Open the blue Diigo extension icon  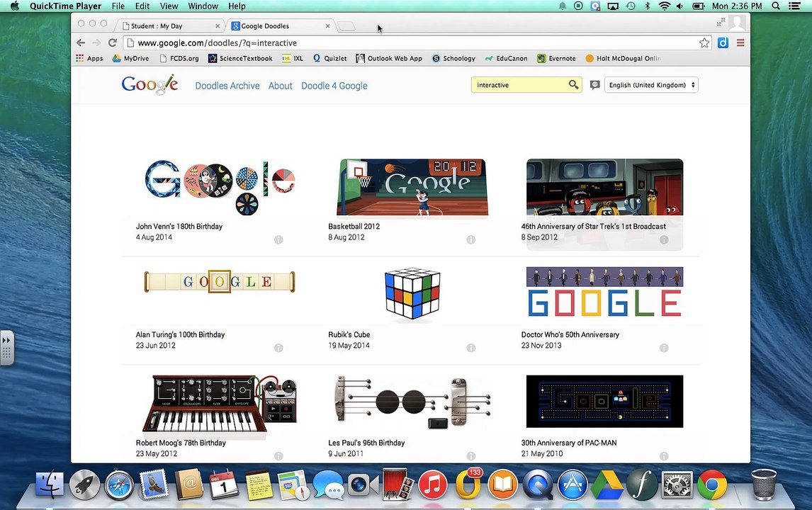[x=723, y=43]
